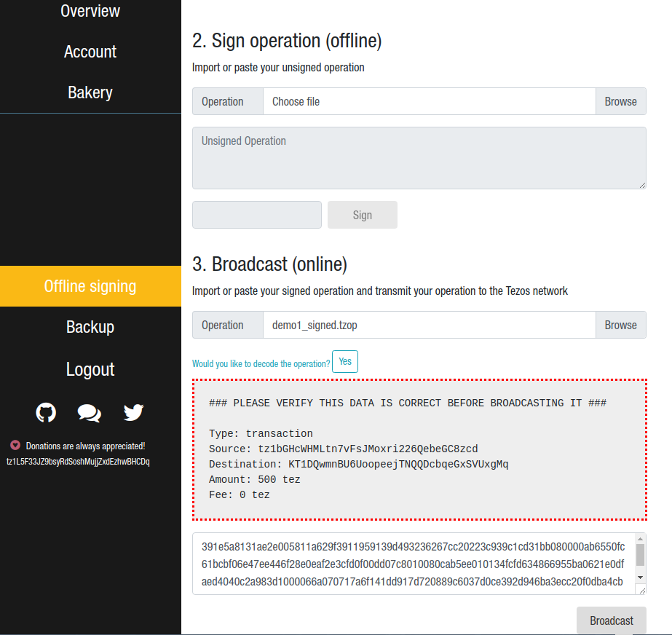Open the GitHub icon link
This screenshot has width=672, height=635.
(x=46, y=413)
